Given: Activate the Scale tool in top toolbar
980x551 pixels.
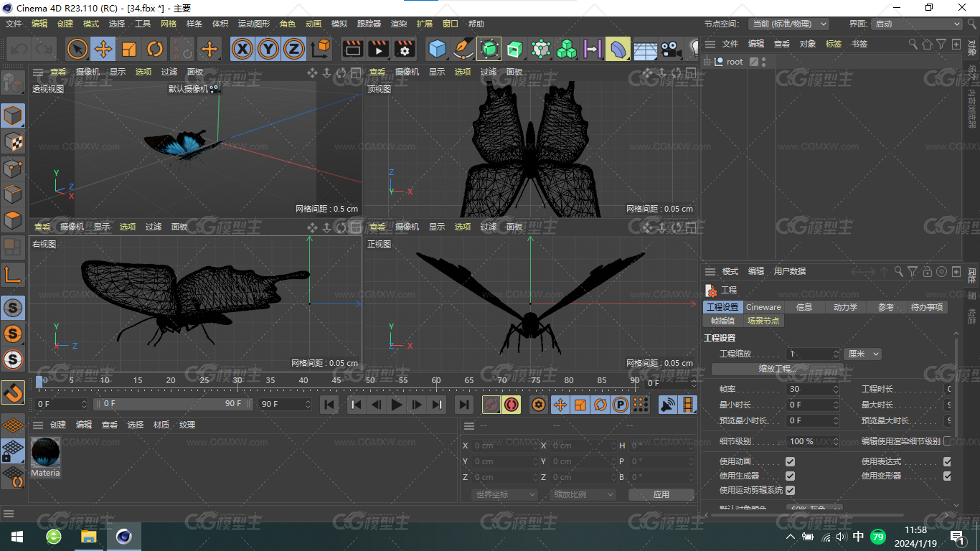Looking at the screenshot, I should 129,49.
